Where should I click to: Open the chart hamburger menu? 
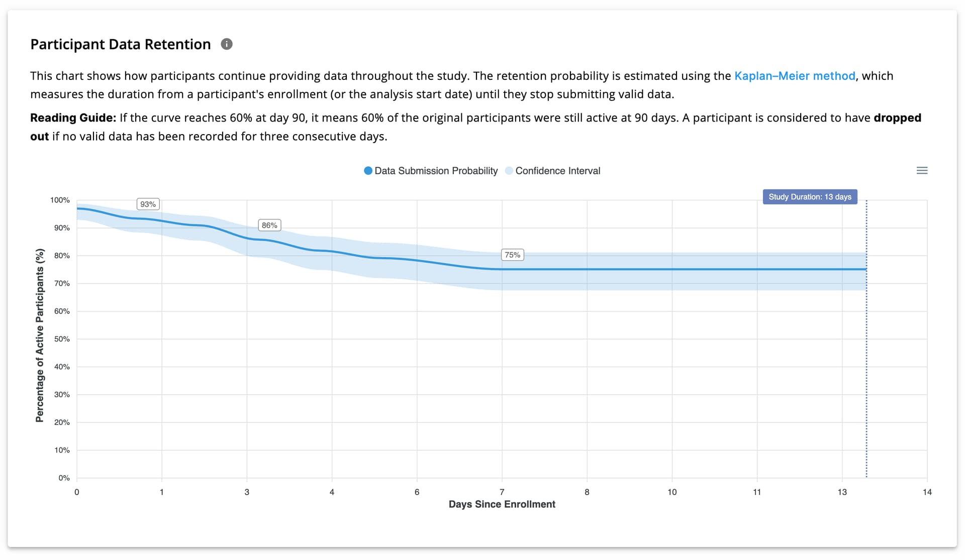click(x=922, y=171)
